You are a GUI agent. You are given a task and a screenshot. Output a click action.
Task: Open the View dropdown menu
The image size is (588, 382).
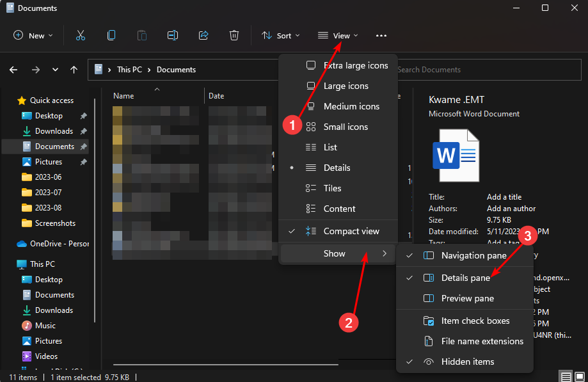pos(338,36)
